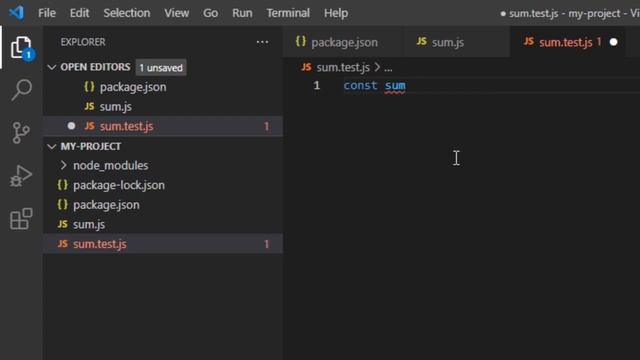Select sum.js in Open Editors list
Screen dimensions: 640x360
tap(163, 107)
